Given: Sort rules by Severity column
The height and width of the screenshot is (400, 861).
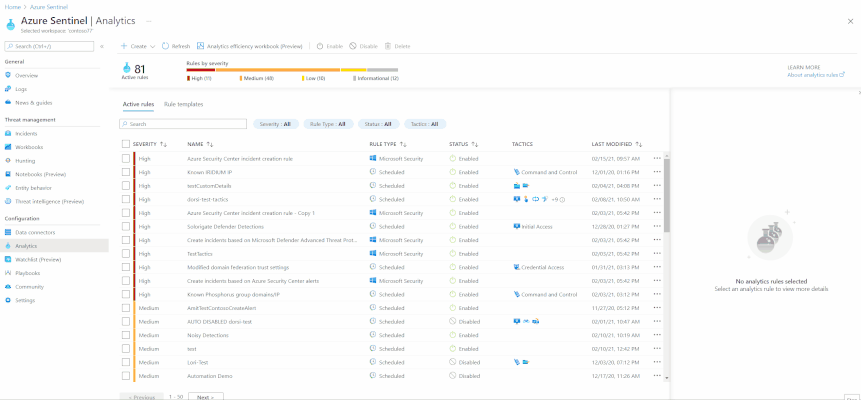Looking at the screenshot, I should click(x=149, y=144).
